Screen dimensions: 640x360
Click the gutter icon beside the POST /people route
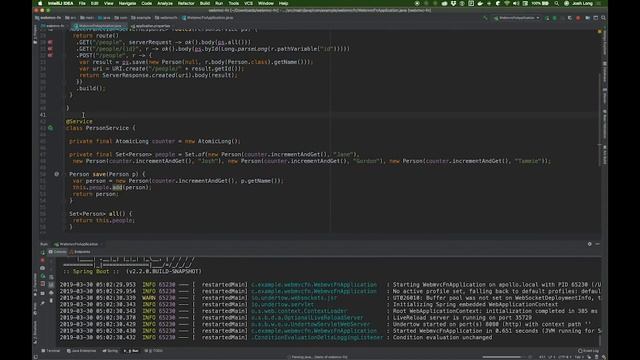[50, 55]
